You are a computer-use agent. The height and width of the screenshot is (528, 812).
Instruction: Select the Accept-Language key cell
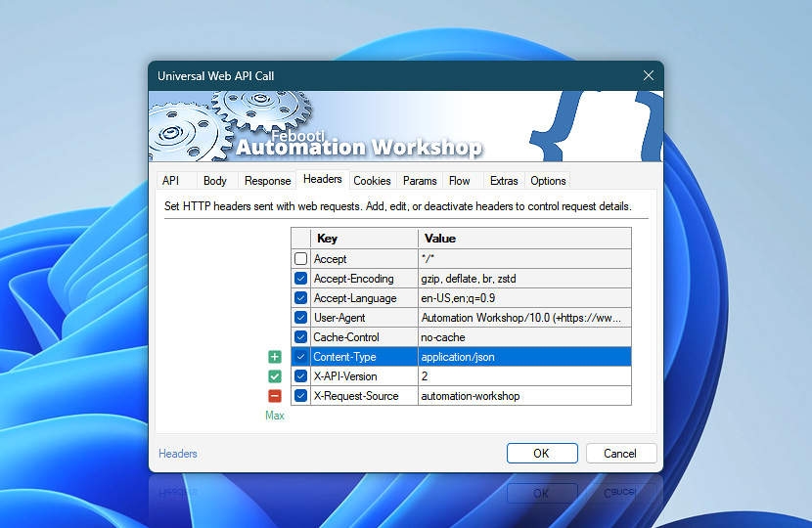[364, 297]
